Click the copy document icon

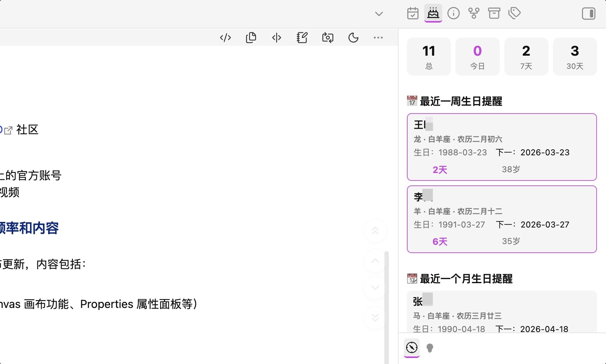(251, 38)
